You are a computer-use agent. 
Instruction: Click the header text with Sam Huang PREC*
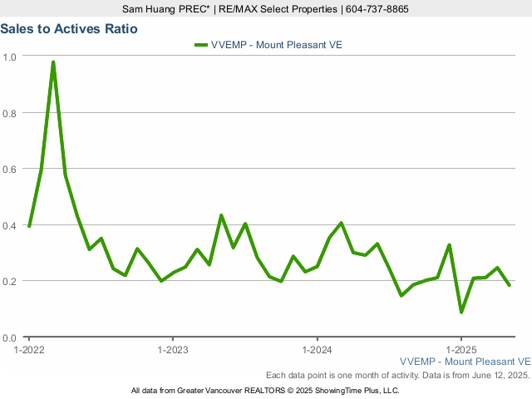265,9
